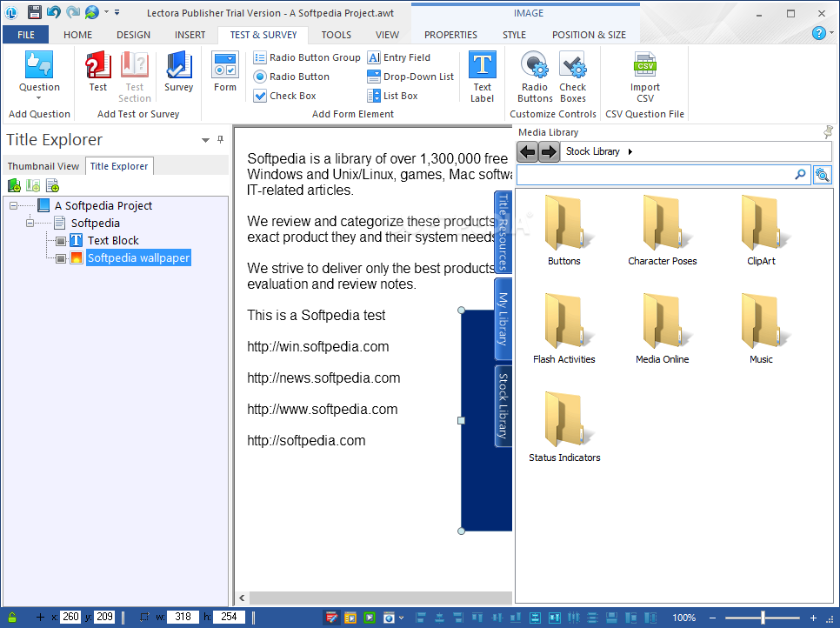840x628 pixels.
Task: Open the Media Online folder
Action: (662, 329)
